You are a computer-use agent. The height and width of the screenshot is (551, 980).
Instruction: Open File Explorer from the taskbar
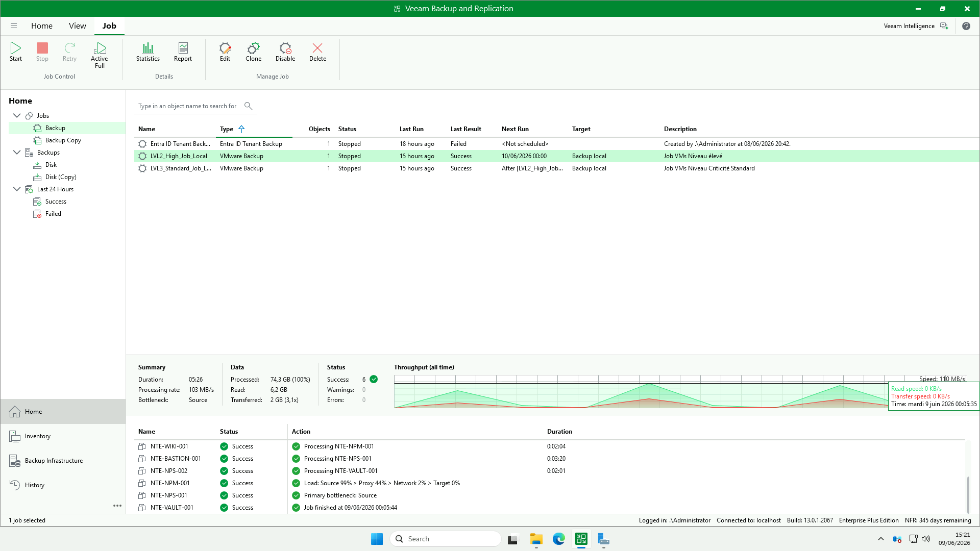pos(536,539)
